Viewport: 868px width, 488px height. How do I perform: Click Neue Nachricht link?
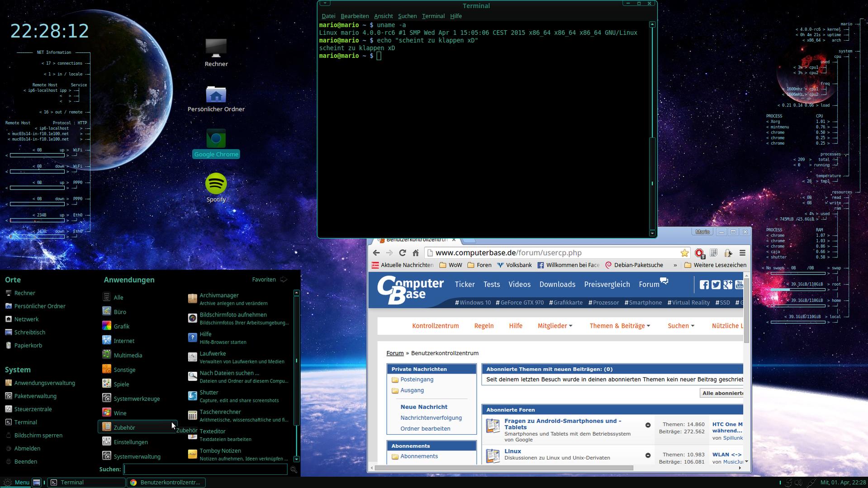tap(424, 407)
